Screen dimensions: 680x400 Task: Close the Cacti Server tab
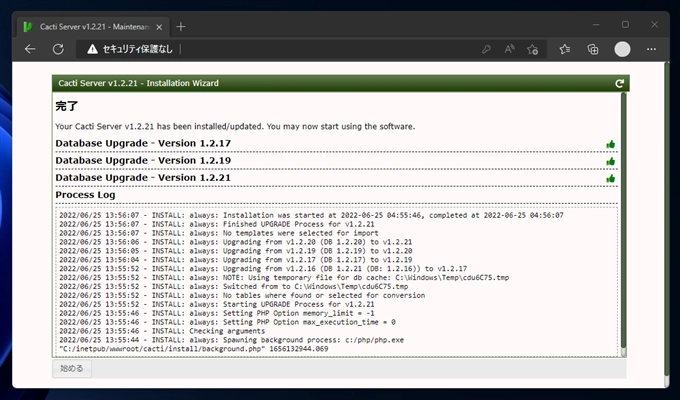[159, 27]
